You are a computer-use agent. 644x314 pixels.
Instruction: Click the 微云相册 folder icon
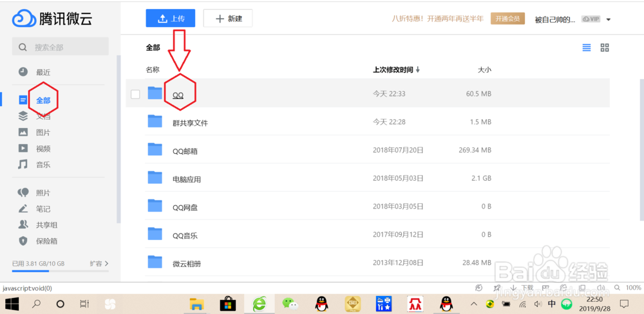[x=155, y=261]
